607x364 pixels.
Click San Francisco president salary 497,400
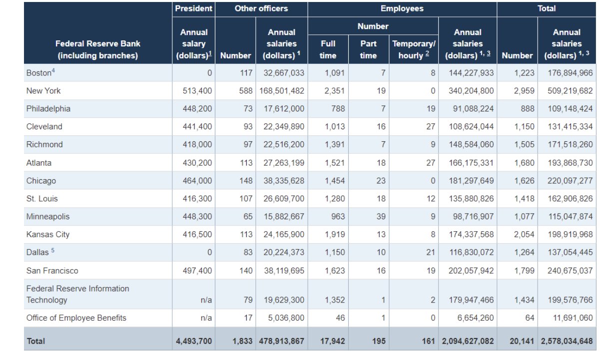point(198,271)
